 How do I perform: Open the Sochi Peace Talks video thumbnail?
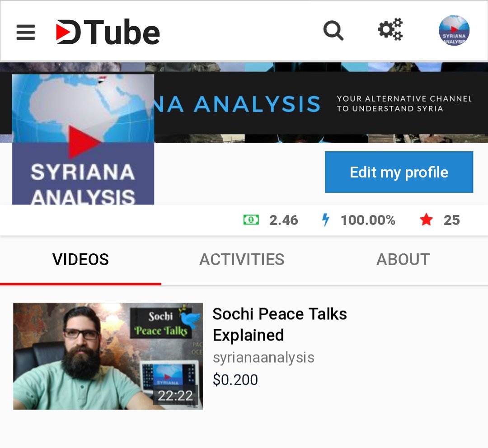108,356
